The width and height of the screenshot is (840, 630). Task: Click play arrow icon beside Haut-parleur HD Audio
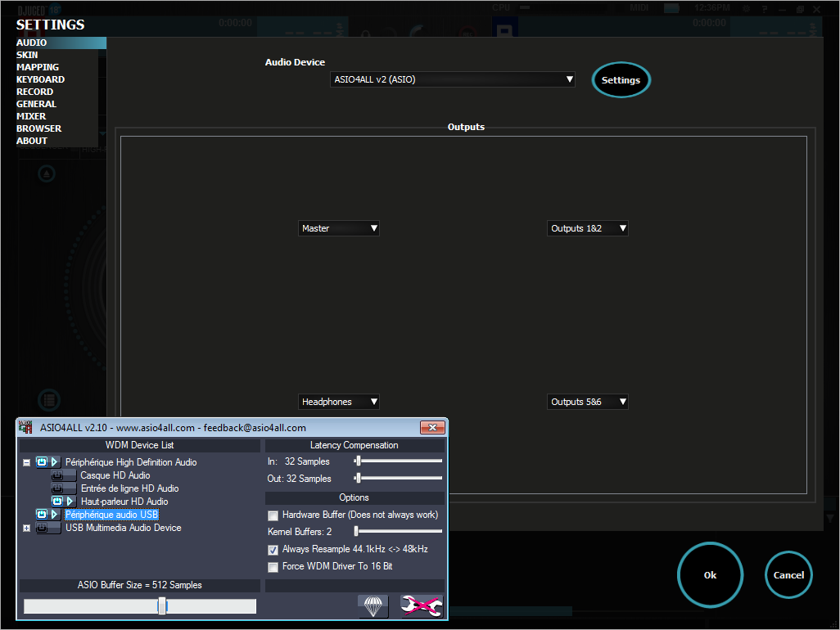click(x=70, y=501)
